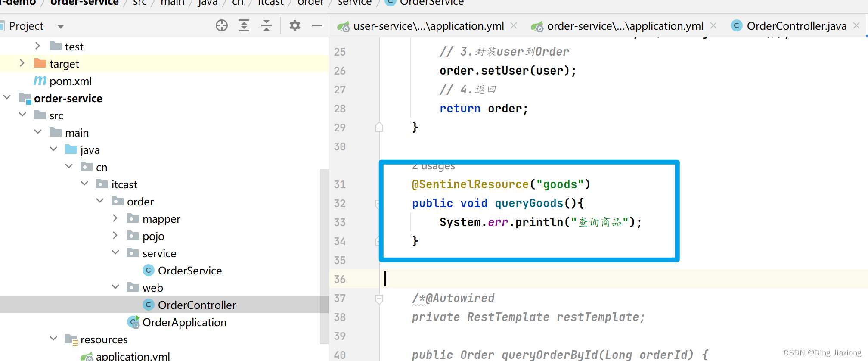Image resolution: width=868 pixels, height=361 pixels.
Task: Click the Project panel vertical scrollbar
Action: pyautogui.click(x=324, y=256)
